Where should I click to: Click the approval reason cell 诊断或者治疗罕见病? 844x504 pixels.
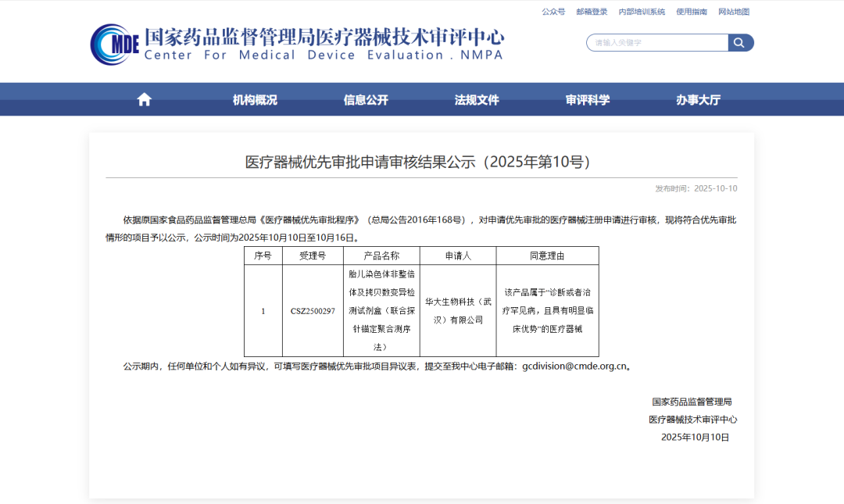tap(547, 311)
